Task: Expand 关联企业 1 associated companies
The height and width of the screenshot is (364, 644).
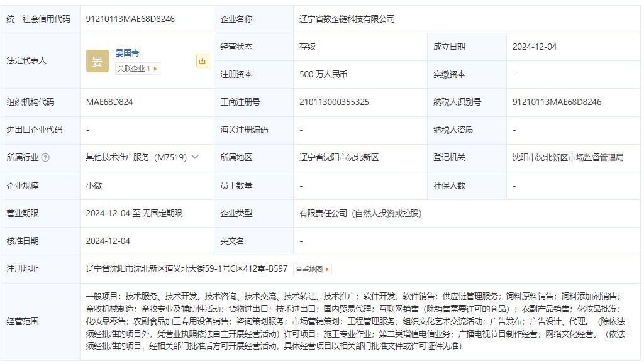Action: tap(138, 69)
